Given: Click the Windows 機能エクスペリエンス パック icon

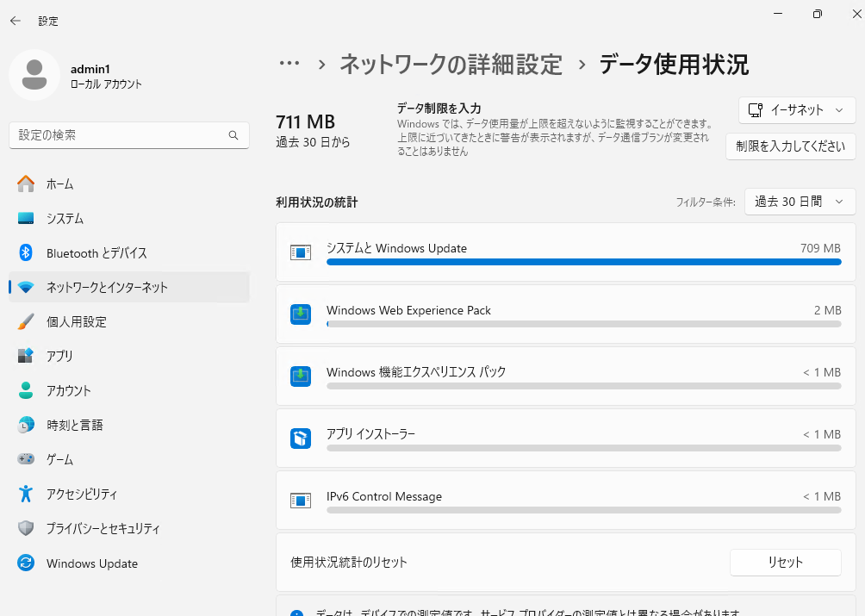Looking at the screenshot, I should pyautogui.click(x=301, y=376).
